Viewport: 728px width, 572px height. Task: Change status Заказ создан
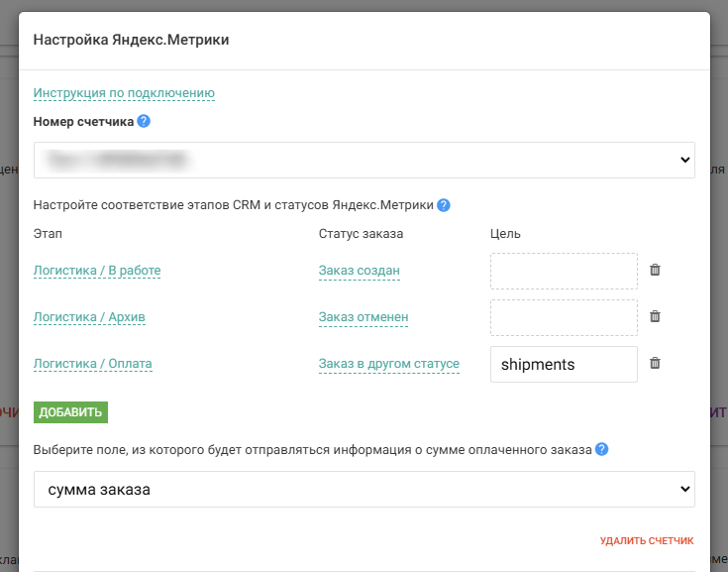(359, 271)
